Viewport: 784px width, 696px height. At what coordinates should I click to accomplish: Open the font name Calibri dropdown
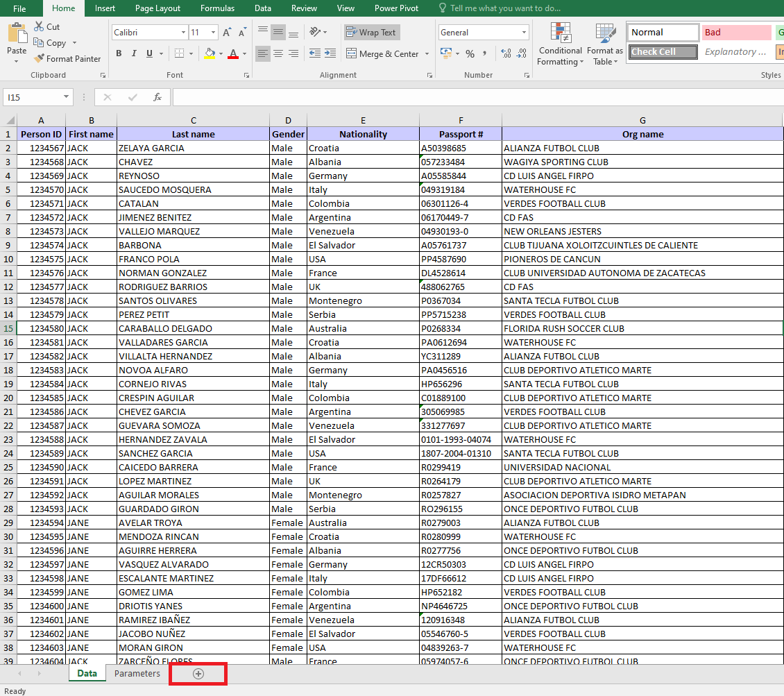(183, 33)
